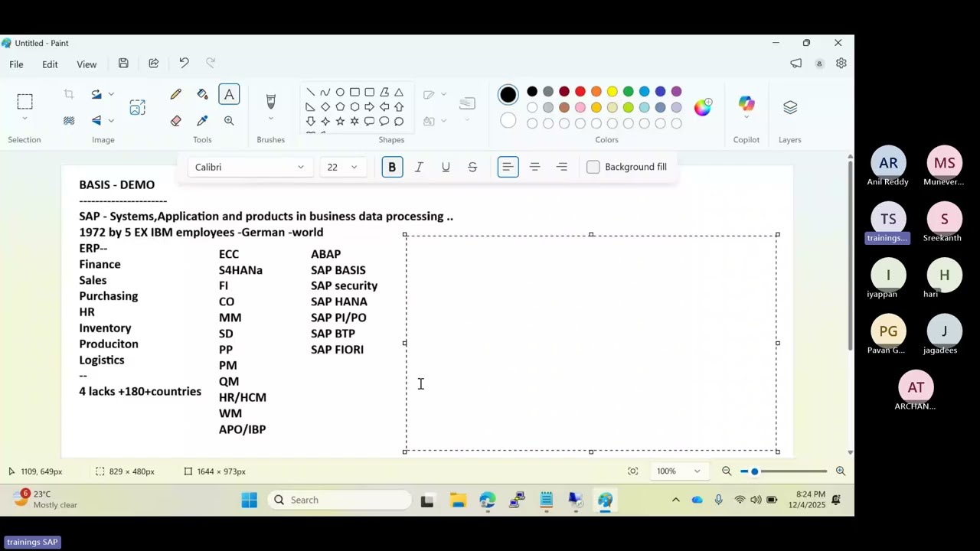Click the Zoom in magnifier icon
Image resolution: width=980 pixels, height=551 pixels.
click(840, 471)
